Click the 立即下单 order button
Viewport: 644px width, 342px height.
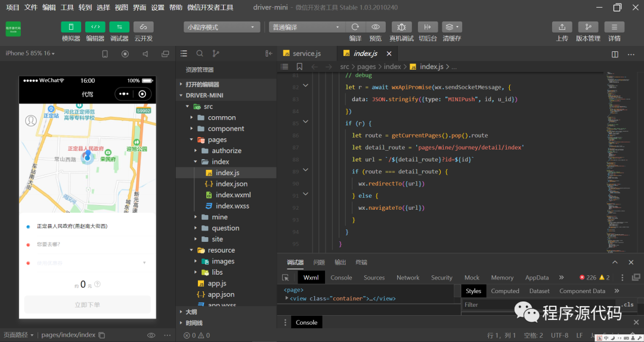(x=88, y=304)
